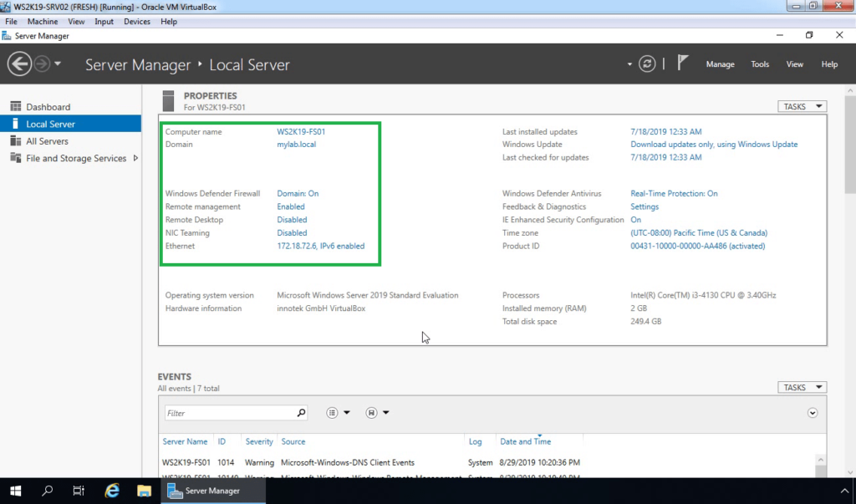
Task: Sort events by Log column
Action: coord(475,441)
